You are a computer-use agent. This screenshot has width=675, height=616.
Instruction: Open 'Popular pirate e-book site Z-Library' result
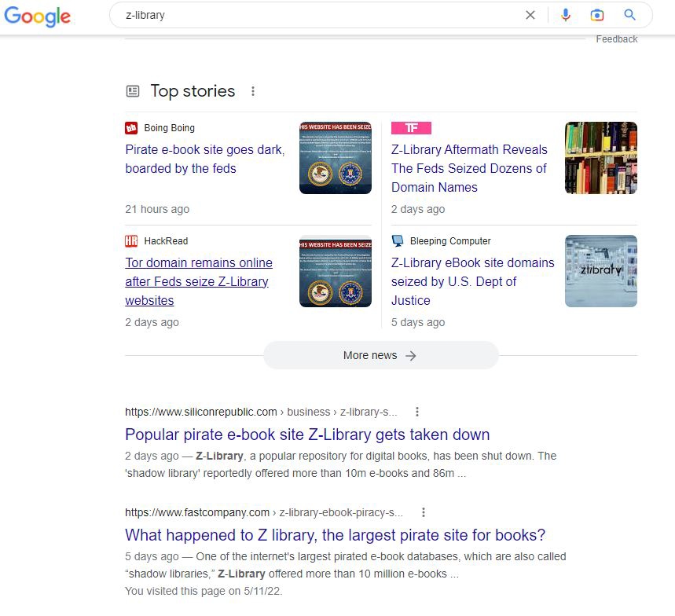(305, 434)
